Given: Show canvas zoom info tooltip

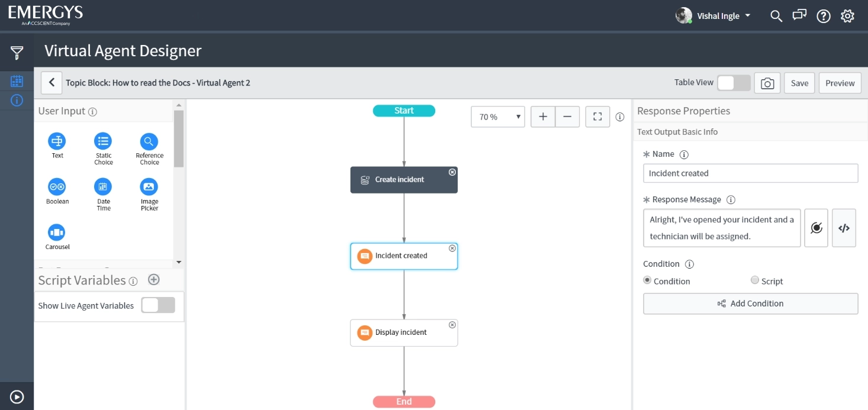Looking at the screenshot, I should 620,117.
